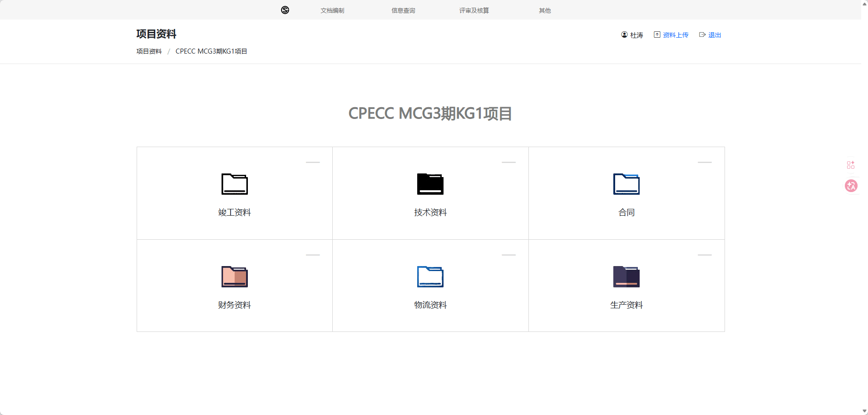Click the 物流资料 label
This screenshot has height=415, width=868.
430,305
